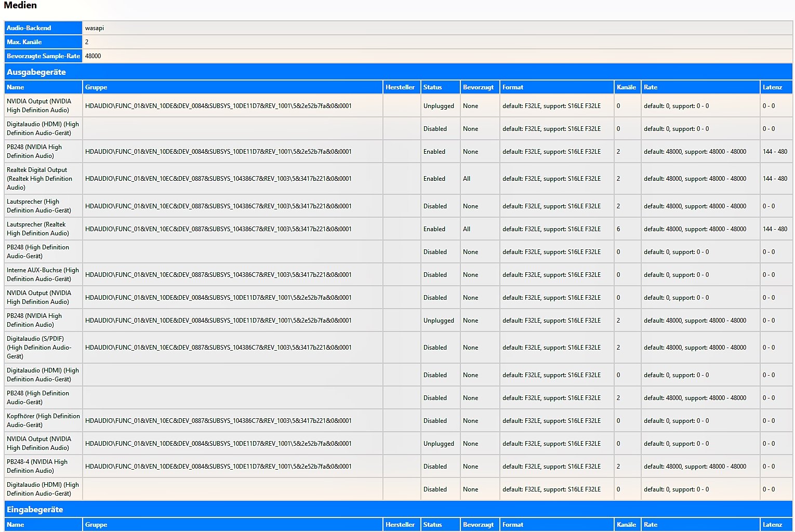Click the Eingabegeräte section header
This screenshot has height=532, width=795.
click(35, 510)
